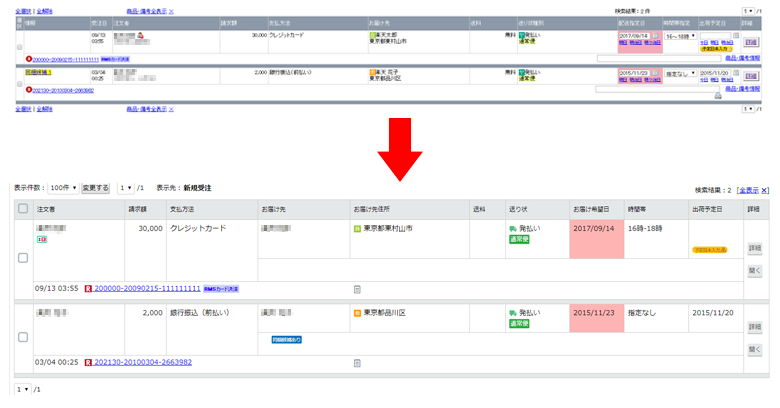Viewport: 780px width, 408px height.
Task: Check the box for the 2,000 bank transfer order
Action: (22, 337)
